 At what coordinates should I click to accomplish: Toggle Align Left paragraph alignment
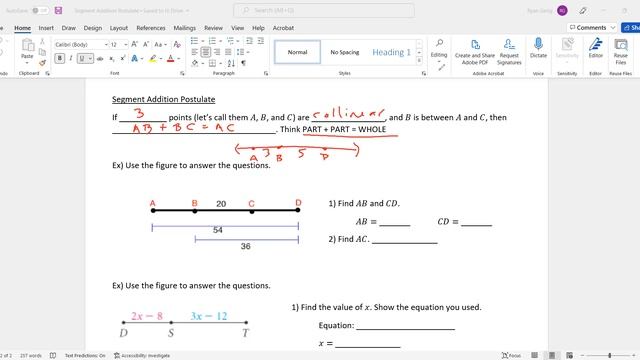point(194,52)
